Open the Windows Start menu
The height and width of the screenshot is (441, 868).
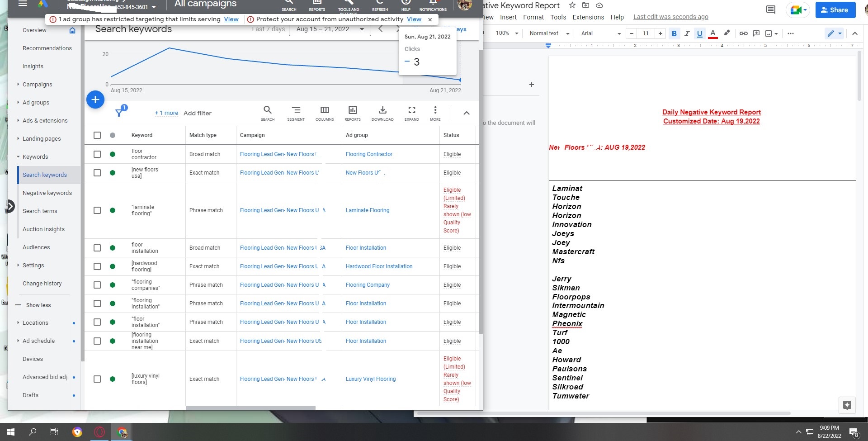[11, 432]
